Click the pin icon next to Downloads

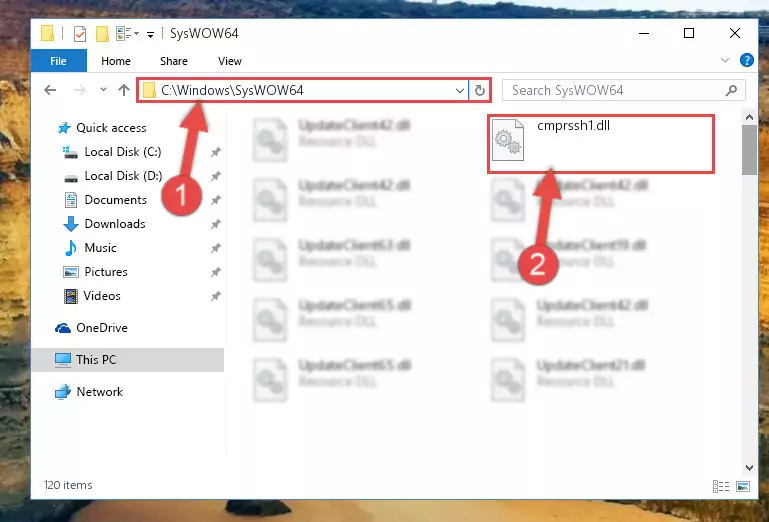215,224
